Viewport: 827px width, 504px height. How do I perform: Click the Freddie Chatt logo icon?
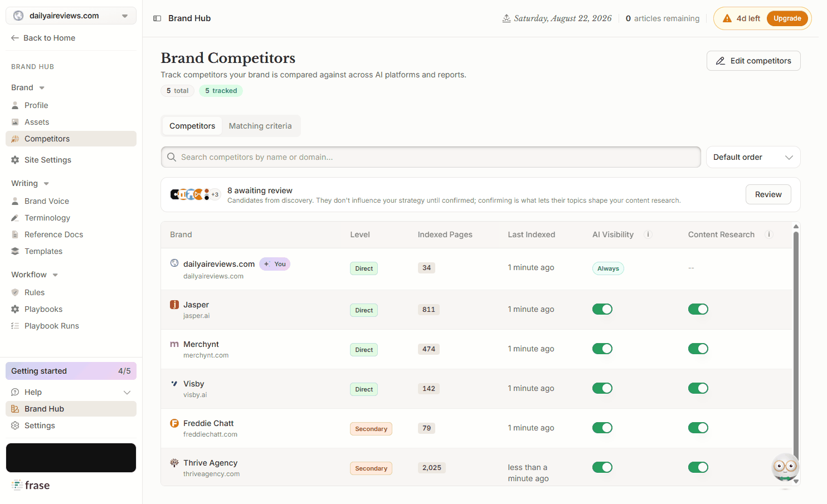point(174,423)
